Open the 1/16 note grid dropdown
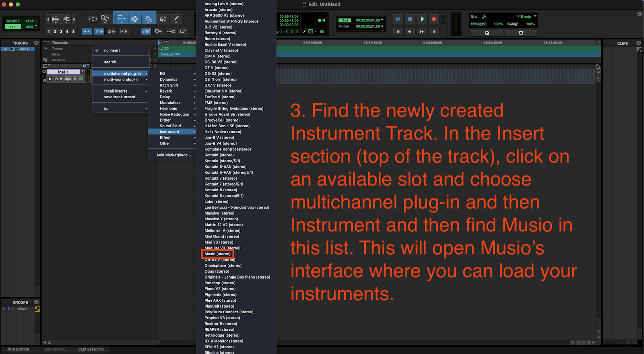The image size is (644, 354). pyautogui.click(x=535, y=17)
